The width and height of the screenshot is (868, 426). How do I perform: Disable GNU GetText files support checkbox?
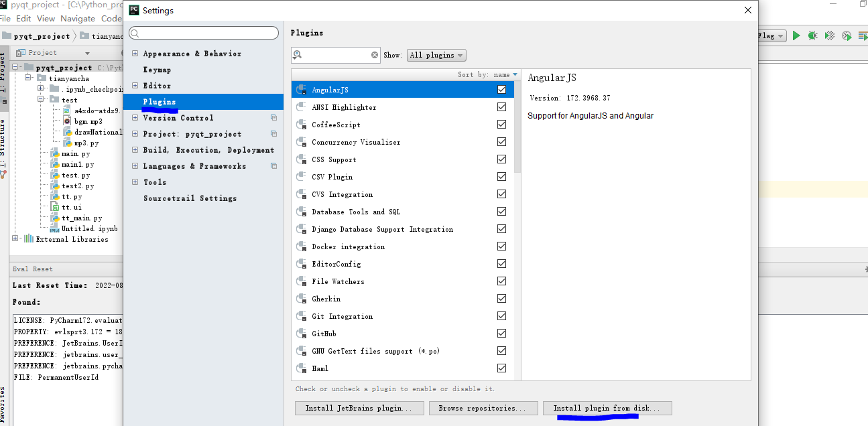click(x=501, y=350)
